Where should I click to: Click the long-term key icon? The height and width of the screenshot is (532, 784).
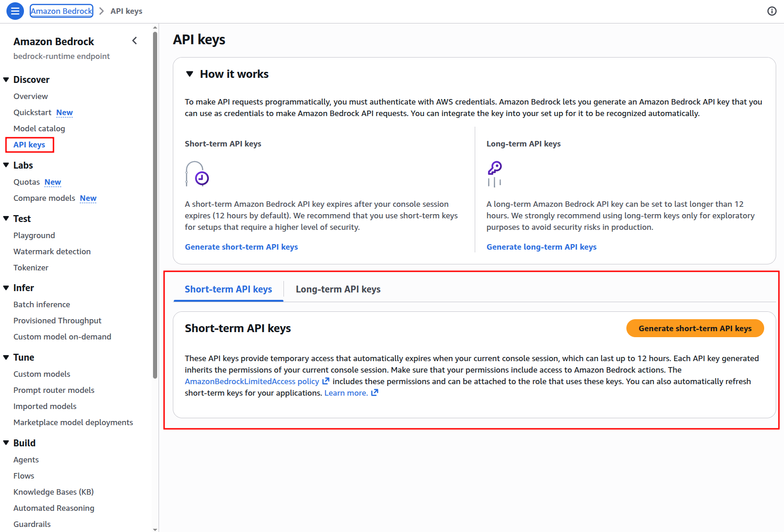(x=495, y=174)
